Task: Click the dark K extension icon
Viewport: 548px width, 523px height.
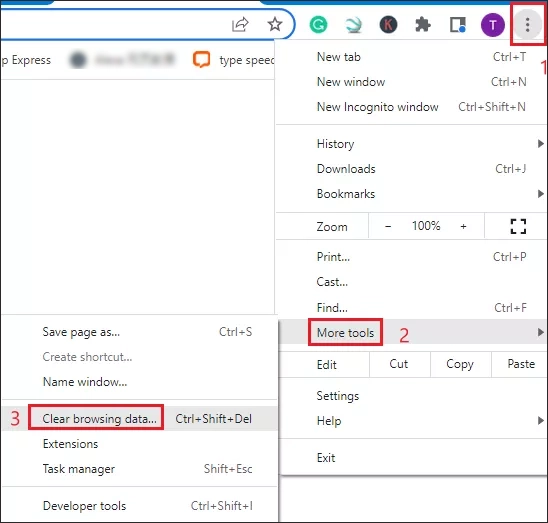Action: (x=388, y=25)
